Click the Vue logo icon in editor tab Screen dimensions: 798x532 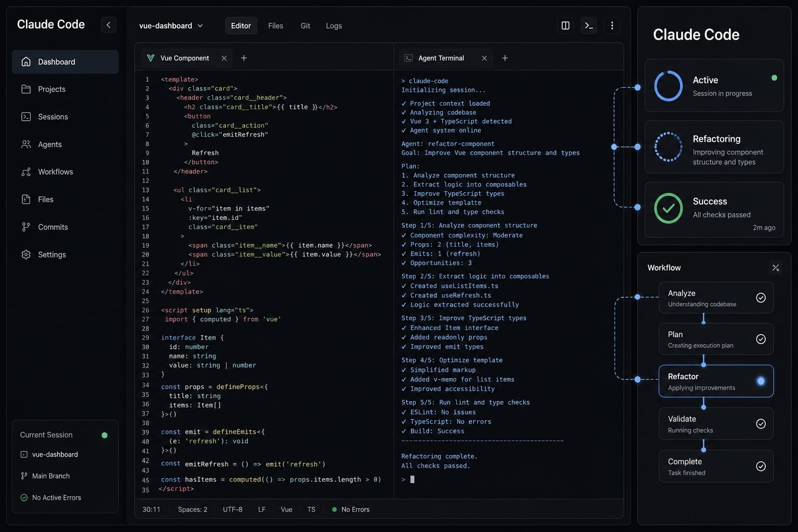tap(151, 58)
